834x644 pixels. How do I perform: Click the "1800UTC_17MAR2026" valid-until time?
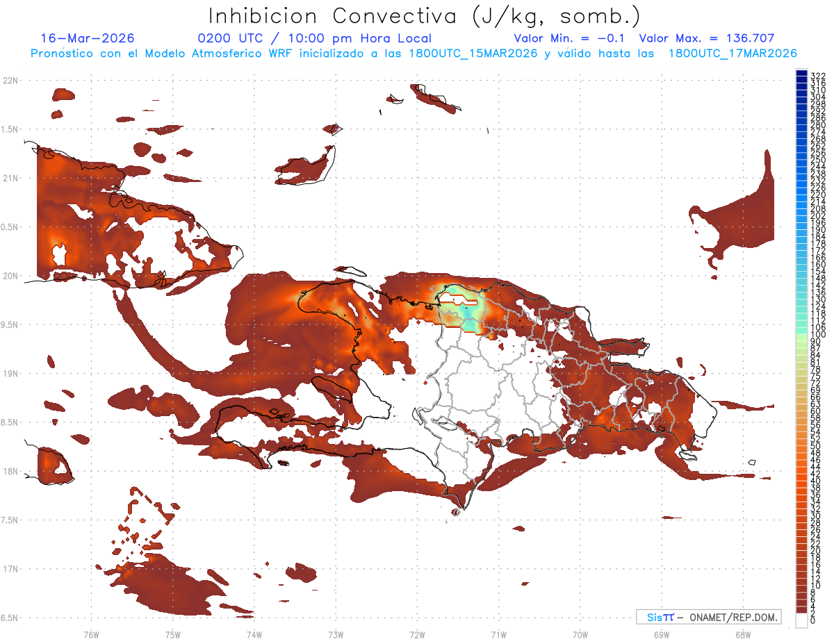click(732, 53)
